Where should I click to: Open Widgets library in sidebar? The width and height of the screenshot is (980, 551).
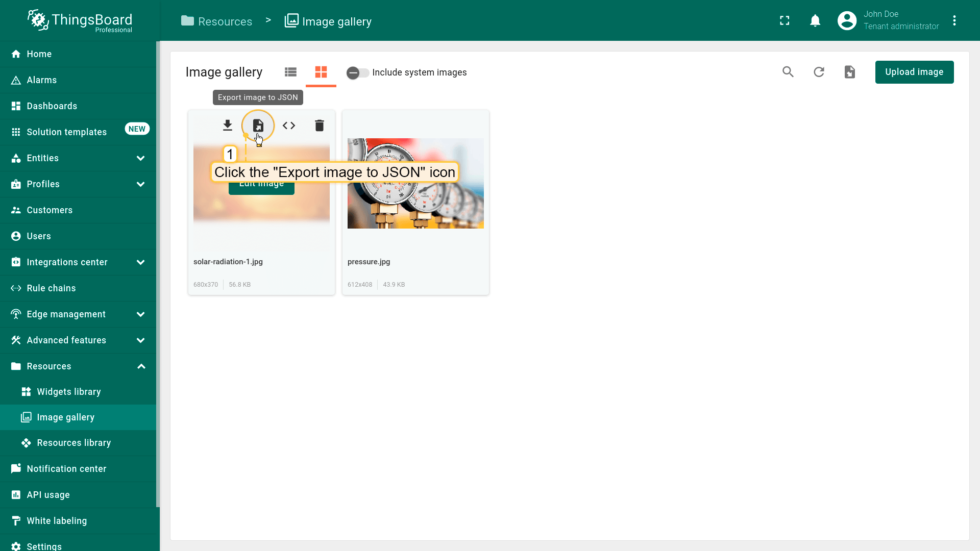tap(69, 392)
